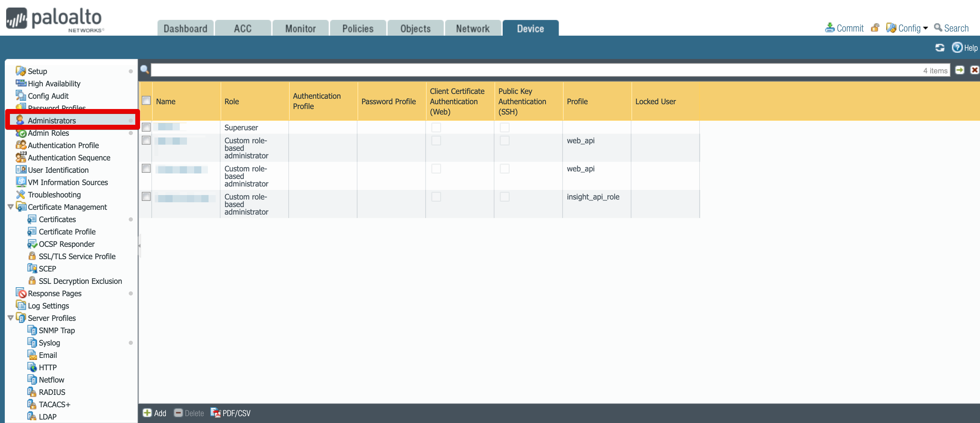Switch to the Policies tab
The image size is (980, 423).
point(357,28)
